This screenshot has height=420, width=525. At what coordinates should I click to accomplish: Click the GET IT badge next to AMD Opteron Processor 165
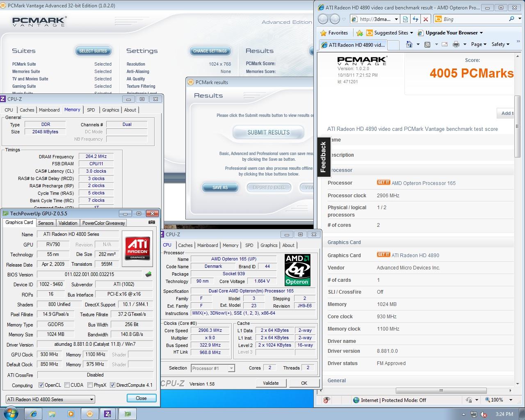coord(383,183)
